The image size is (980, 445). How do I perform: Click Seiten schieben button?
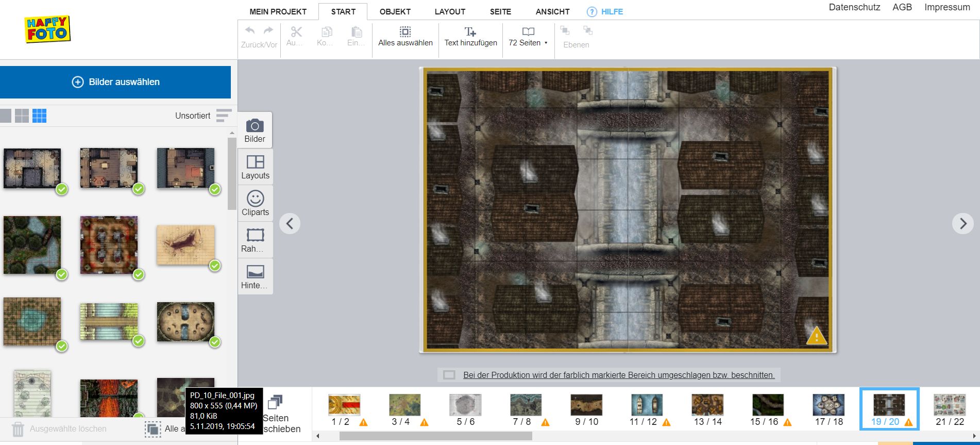pos(281,415)
